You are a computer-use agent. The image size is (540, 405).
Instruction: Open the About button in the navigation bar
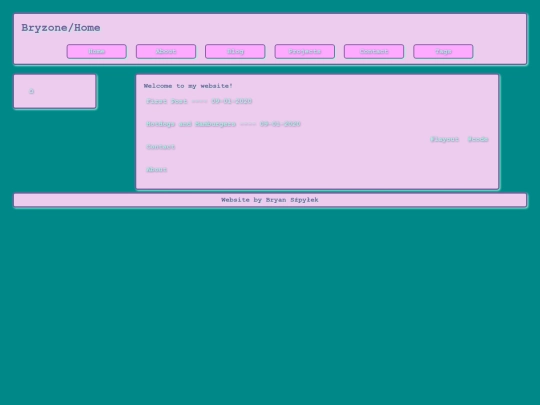click(166, 51)
